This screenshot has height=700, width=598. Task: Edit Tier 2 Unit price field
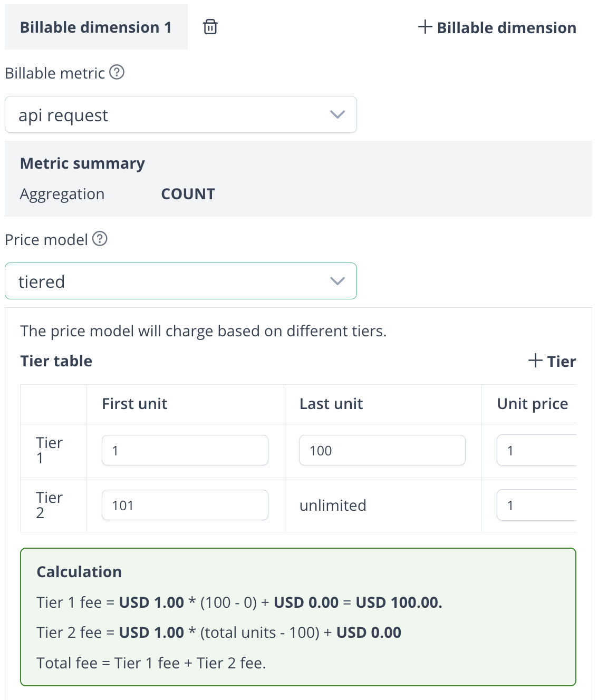[536, 505]
